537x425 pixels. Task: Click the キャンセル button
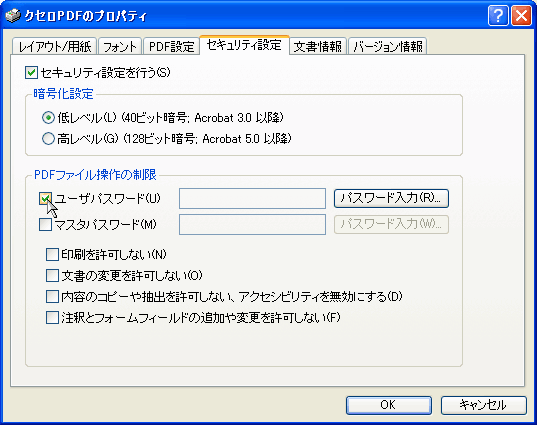pos(484,405)
